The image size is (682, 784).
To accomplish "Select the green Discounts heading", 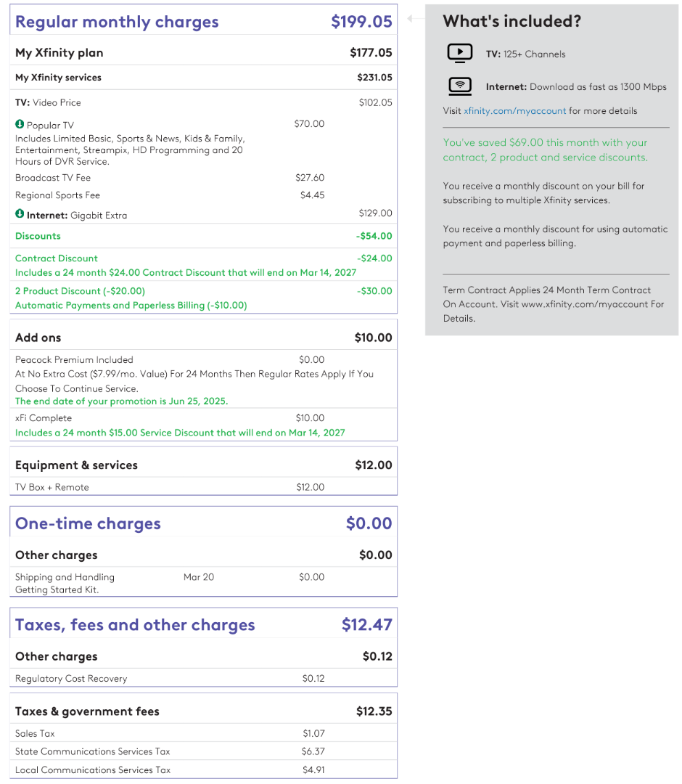I will [x=38, y=236].
